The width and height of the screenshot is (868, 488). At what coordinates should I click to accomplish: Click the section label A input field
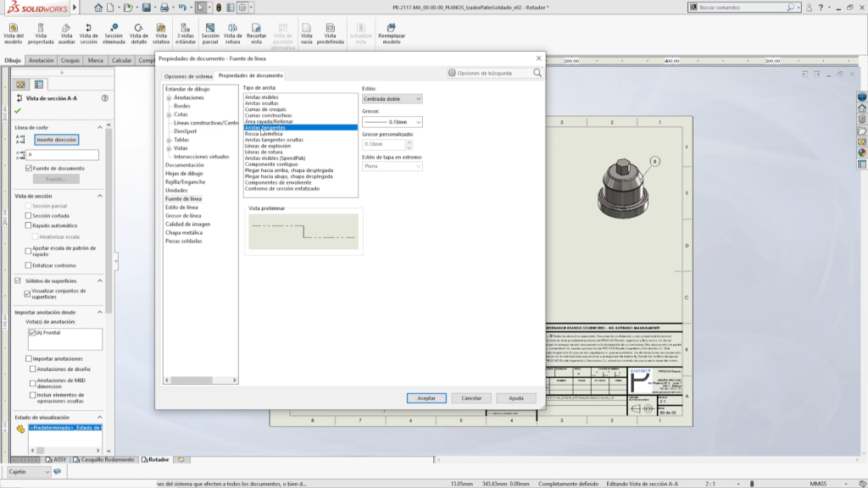[x=63, y=155]
